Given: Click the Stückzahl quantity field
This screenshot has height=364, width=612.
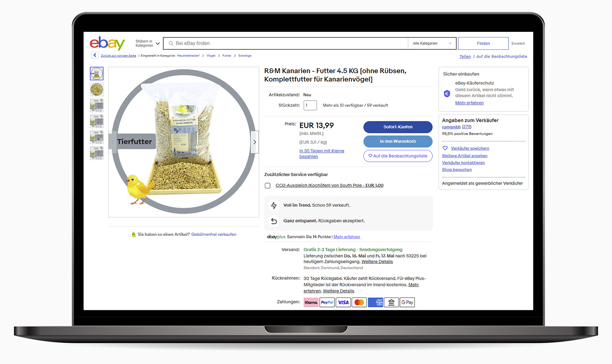Looking at the screenshot, I should click(310, 105).
